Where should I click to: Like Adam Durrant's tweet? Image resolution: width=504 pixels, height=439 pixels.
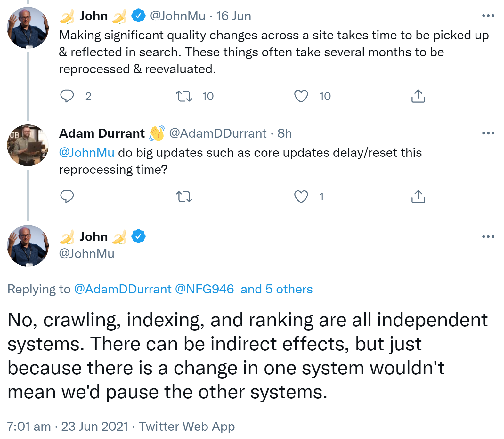tap(301, 196)
